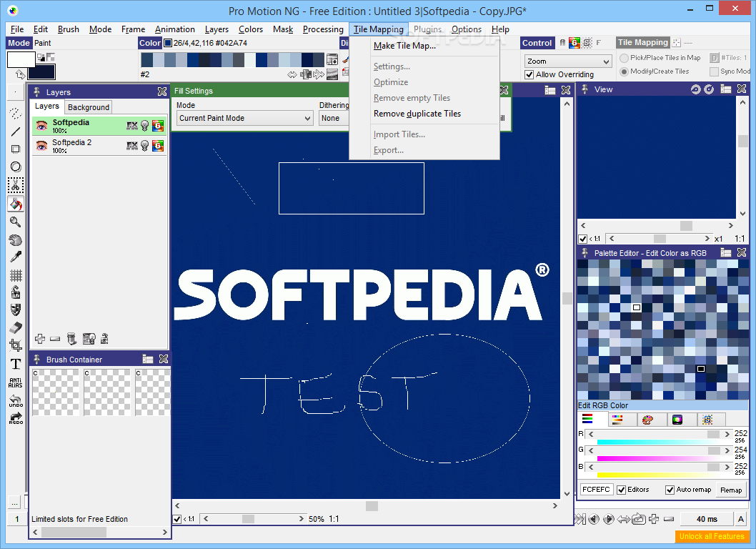Select the Eraser tool
This screenshot has height=549, width=756.
(16, 327)
